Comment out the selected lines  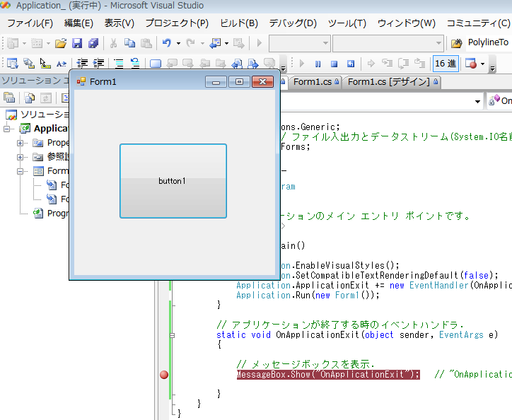119,64
